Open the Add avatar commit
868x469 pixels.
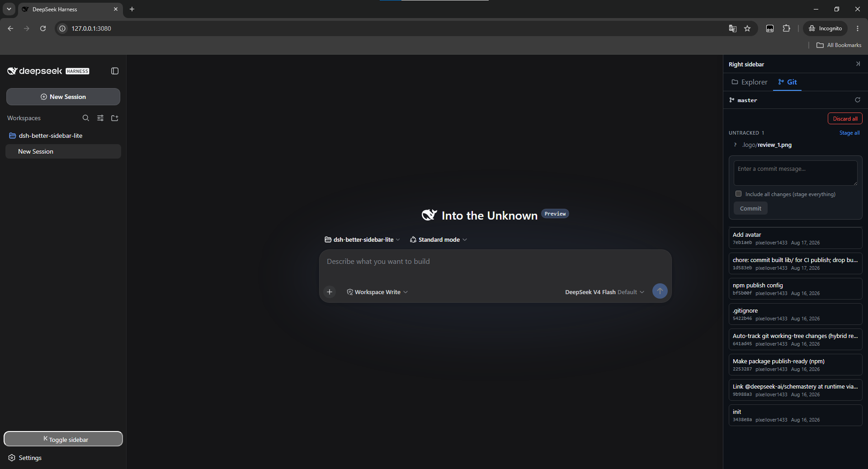[796, 238]
